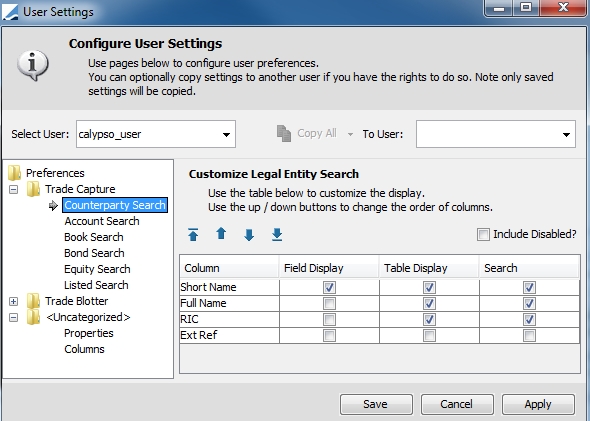This screenshot has height=421, width=590.
Task: Click the move up arrow icon
Action: click(221, 234)
